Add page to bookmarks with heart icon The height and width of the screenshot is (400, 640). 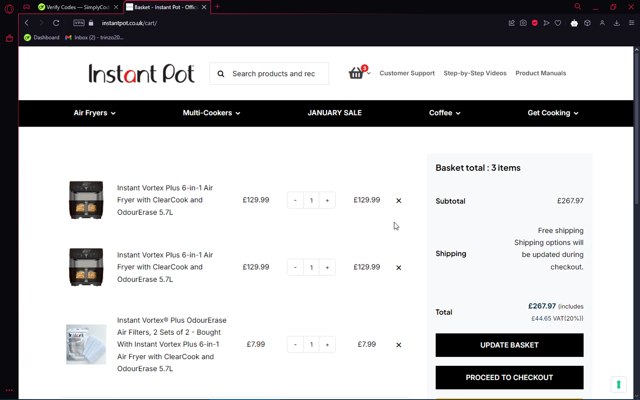coord(558,23)
